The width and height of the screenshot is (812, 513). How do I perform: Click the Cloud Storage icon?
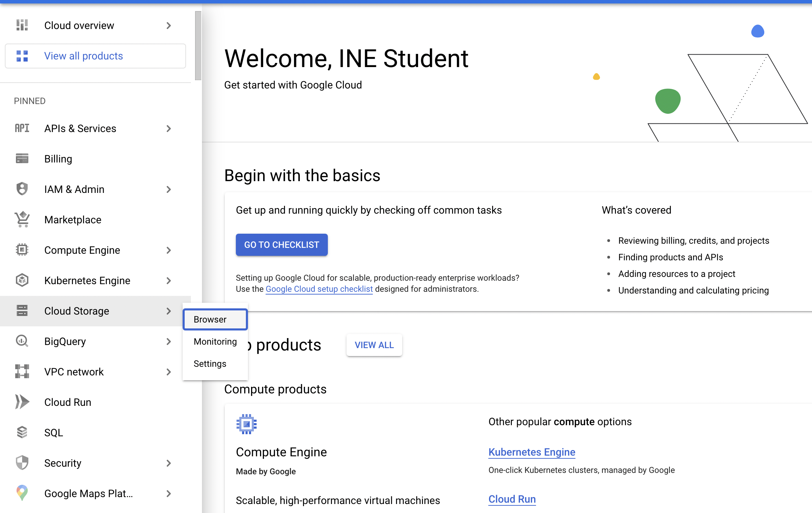pyautogui.click(x=21, y=311)
